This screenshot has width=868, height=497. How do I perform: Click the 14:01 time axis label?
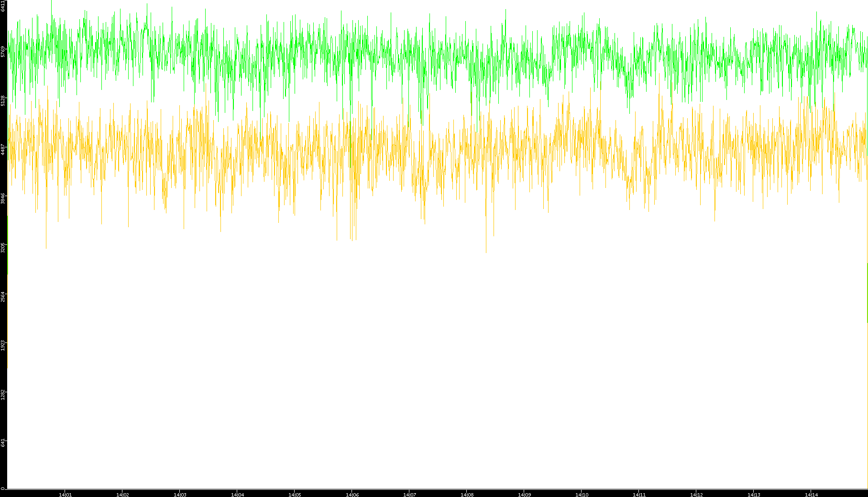[x=65, y=494]
